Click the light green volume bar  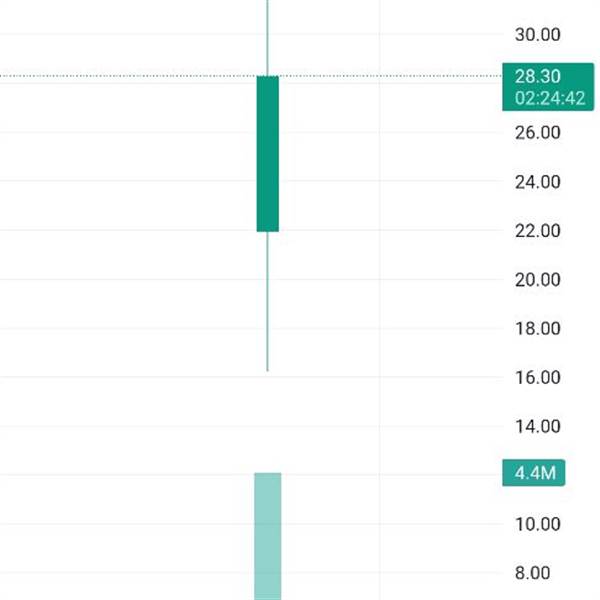click(x=267, y=536)
